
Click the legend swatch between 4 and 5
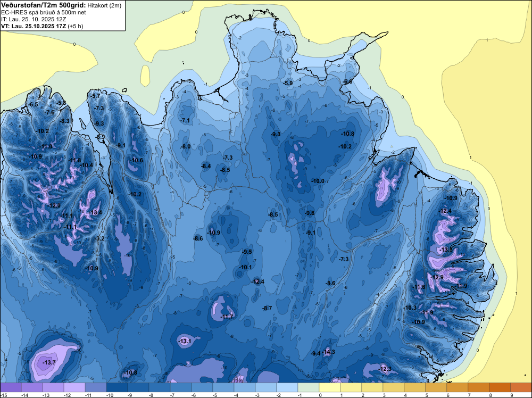tap(414, 387)
